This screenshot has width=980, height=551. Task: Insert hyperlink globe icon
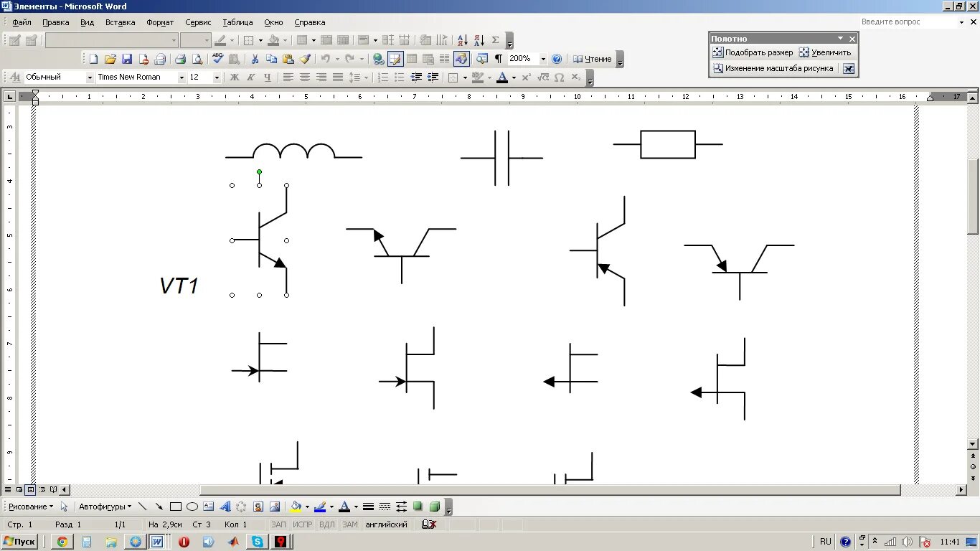tap(379, 60)
